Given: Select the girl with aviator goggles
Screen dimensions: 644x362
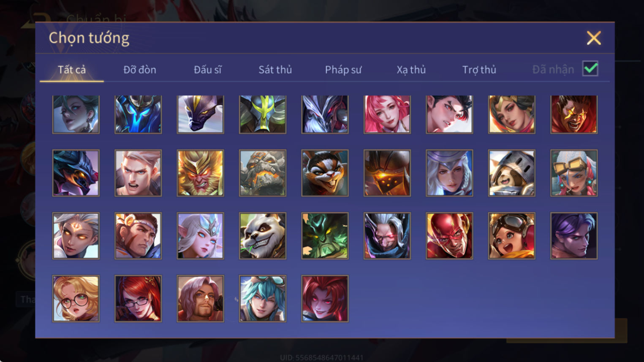Looking at the screenshot, I should coord(512,236).
